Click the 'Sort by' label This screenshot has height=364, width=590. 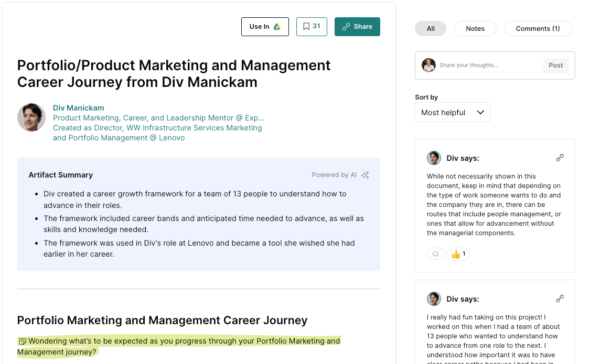point(426,97)
